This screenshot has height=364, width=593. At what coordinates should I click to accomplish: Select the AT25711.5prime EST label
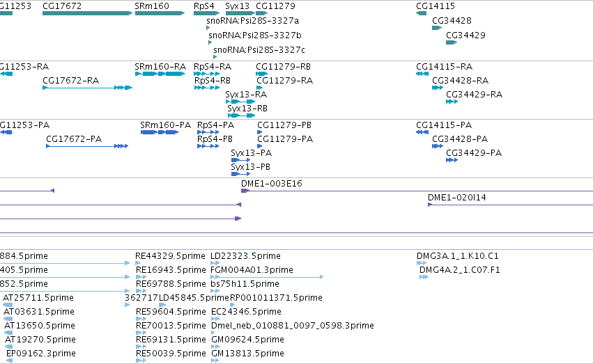pos(38,298)
